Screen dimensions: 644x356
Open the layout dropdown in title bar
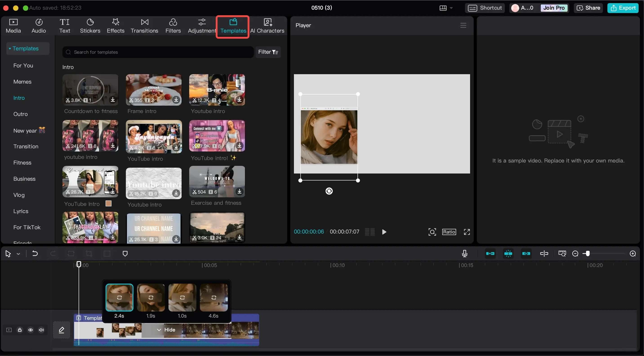(x=446, y=8)
